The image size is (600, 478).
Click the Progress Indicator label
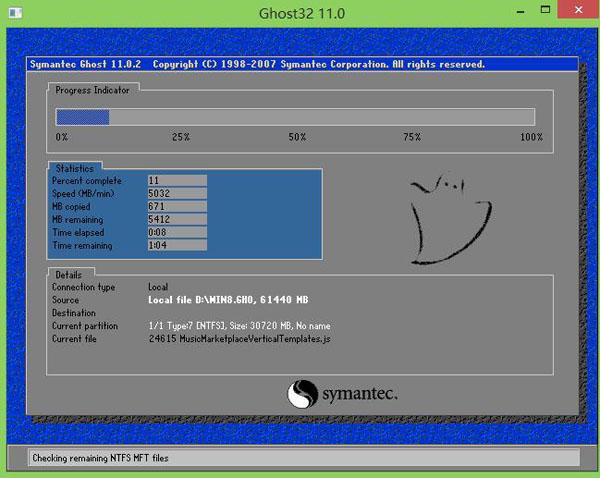click(x=92, y=90)
